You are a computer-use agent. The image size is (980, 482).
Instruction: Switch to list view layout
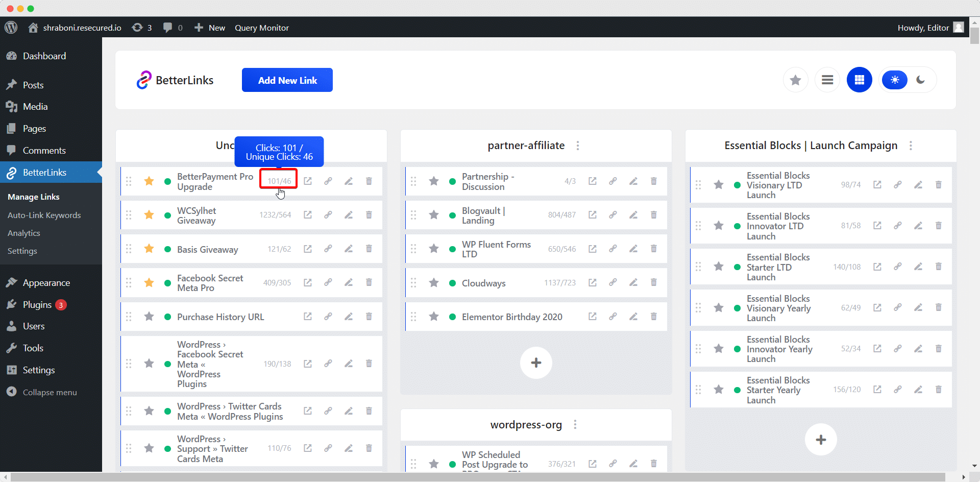827,80
